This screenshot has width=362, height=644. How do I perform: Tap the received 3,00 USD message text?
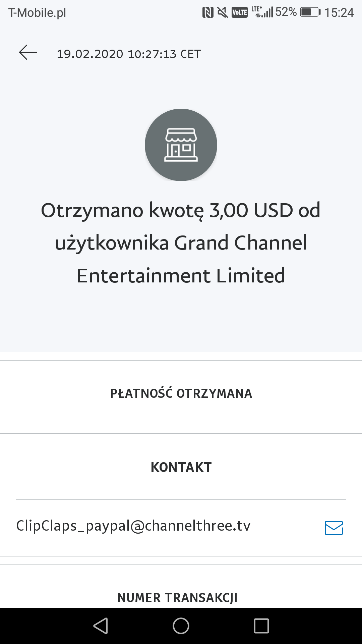181,243
